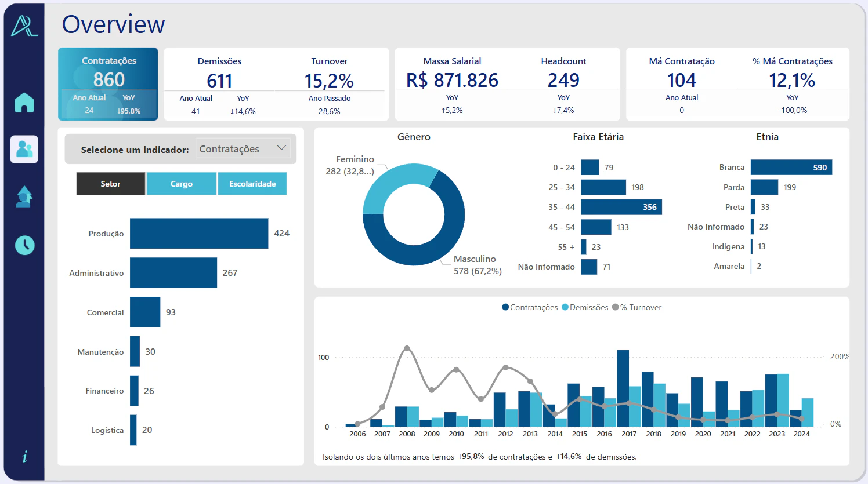This screenshot has height=484, width=868.
Task: Click the 'Selecione um indicador:' label
Action: click(135, 150)
